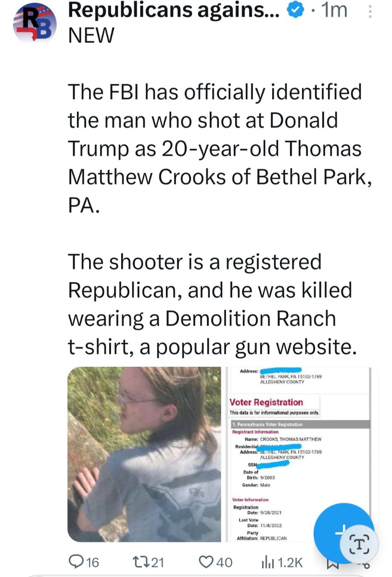The height and width of the screenshot is (577, 392).
Task: Click the 16 replies count
Action: point(92,562)
